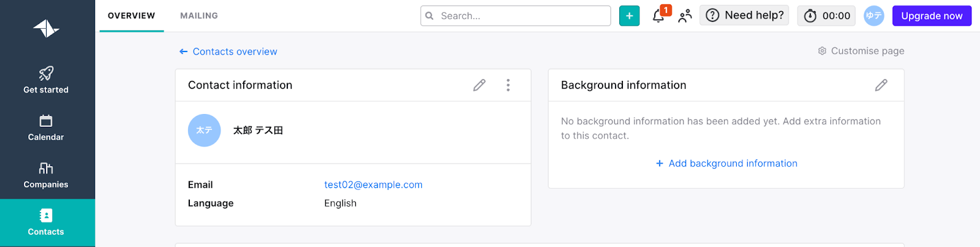Select Contacts in the sidebar
The width and height of the screenshot is (980, 247).
click(46, 222)
